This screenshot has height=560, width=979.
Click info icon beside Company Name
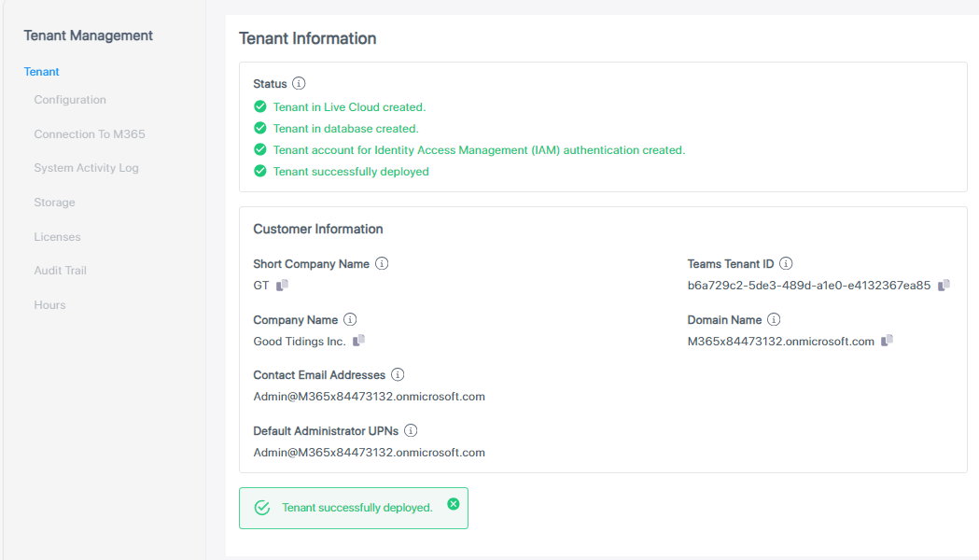point(350,320)
